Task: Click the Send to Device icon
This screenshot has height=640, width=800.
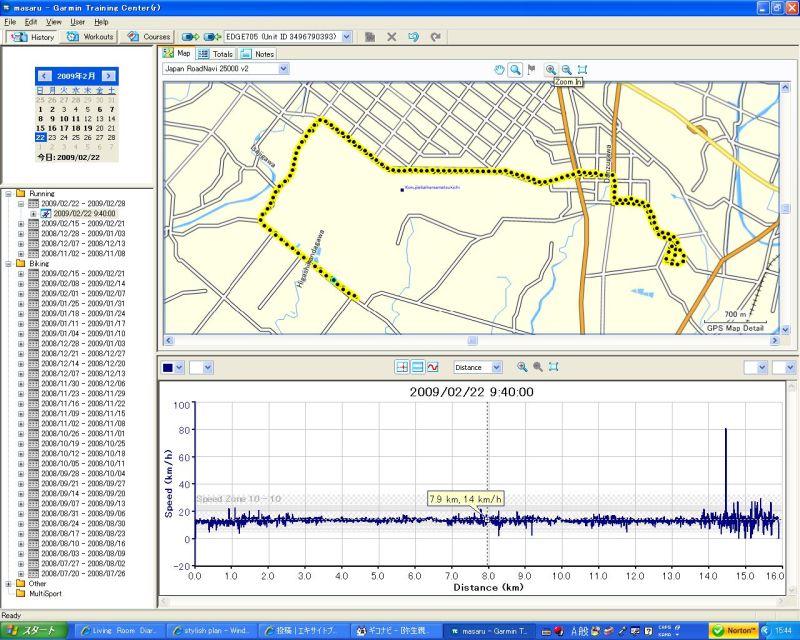Action: tap(190, 37)
